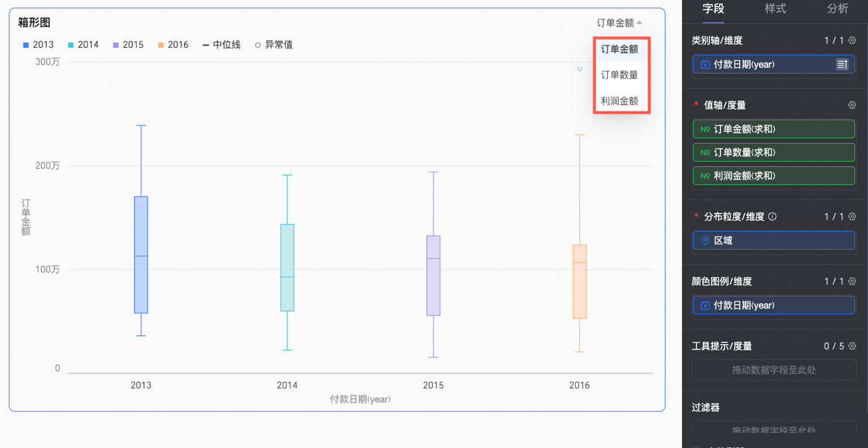Click the calendar icon in 类别轴 付款日期(year) field
The image size is (868, 448).
click(705, 64)
